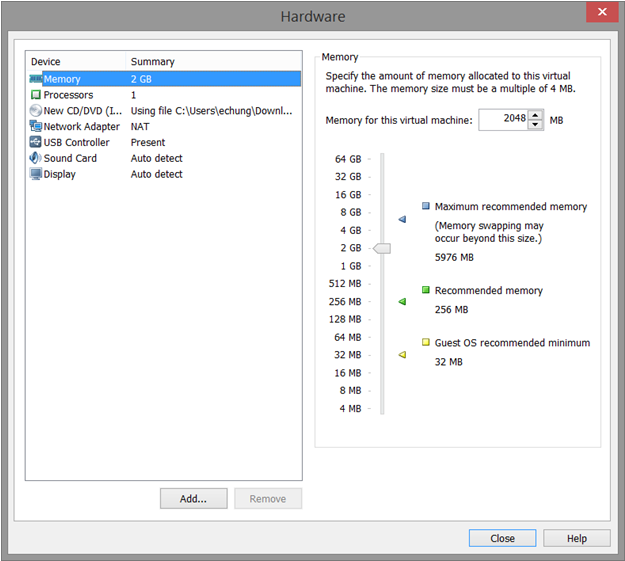Click the green recommended memory arrow
The height and width of the screenshot is (561, 625).
coord(402,301)
